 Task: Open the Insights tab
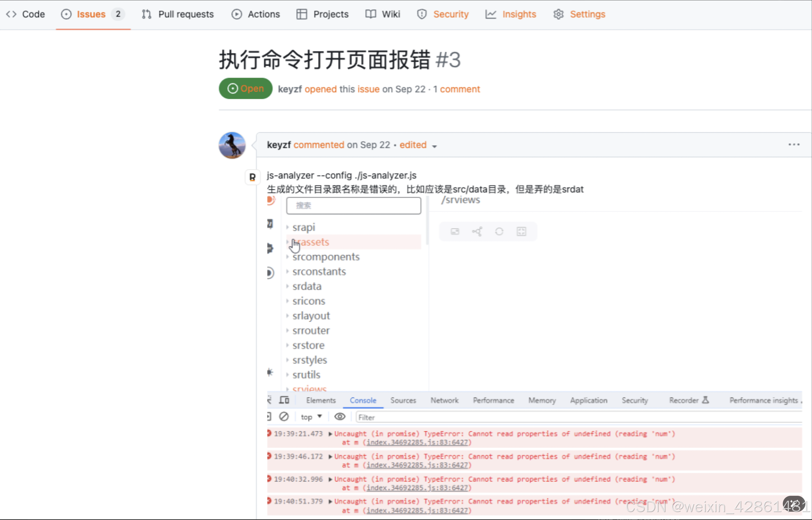tap(511, 14)
